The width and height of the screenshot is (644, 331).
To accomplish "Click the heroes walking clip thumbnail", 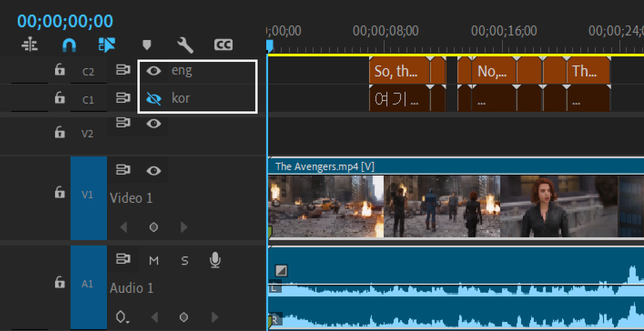I will point(442,206).
